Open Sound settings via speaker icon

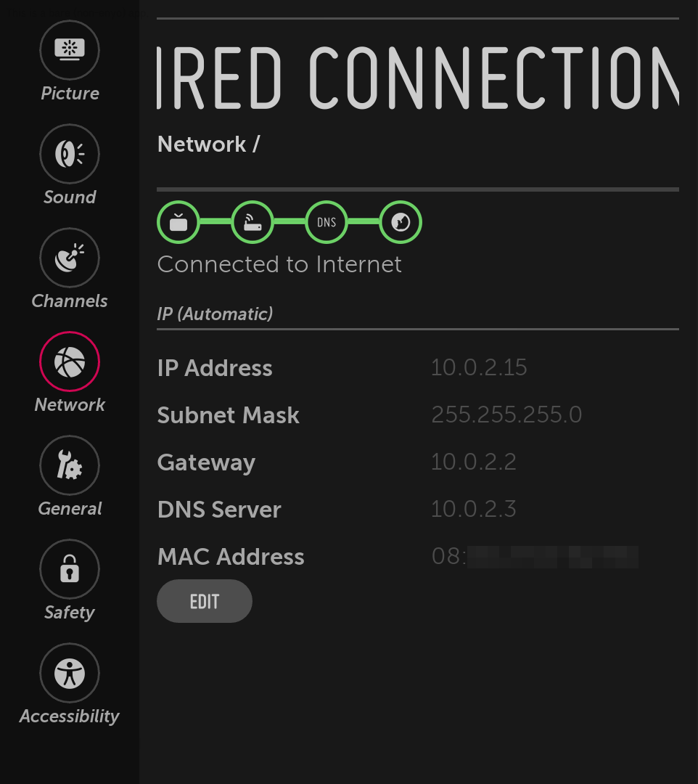click(x=69, y=154)
